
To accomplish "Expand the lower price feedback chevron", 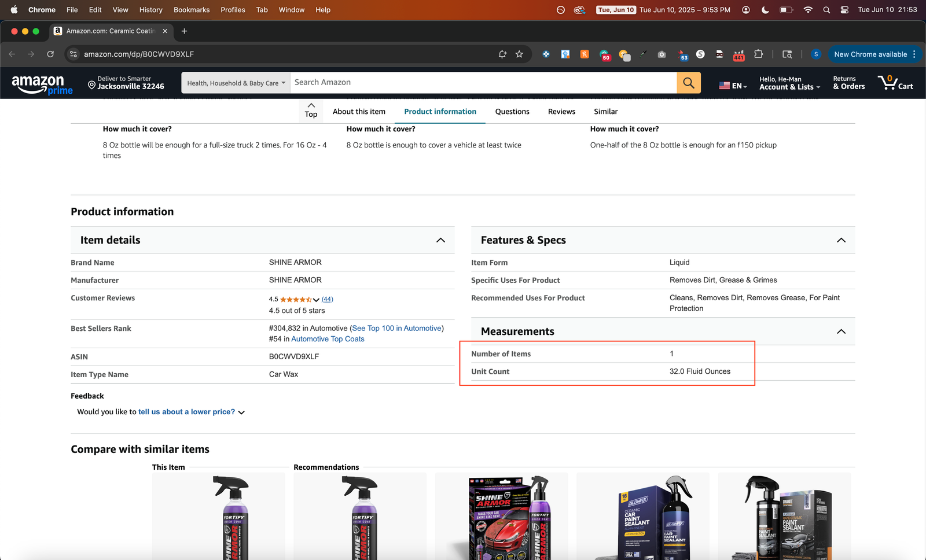I will click(x=241, y=412).
